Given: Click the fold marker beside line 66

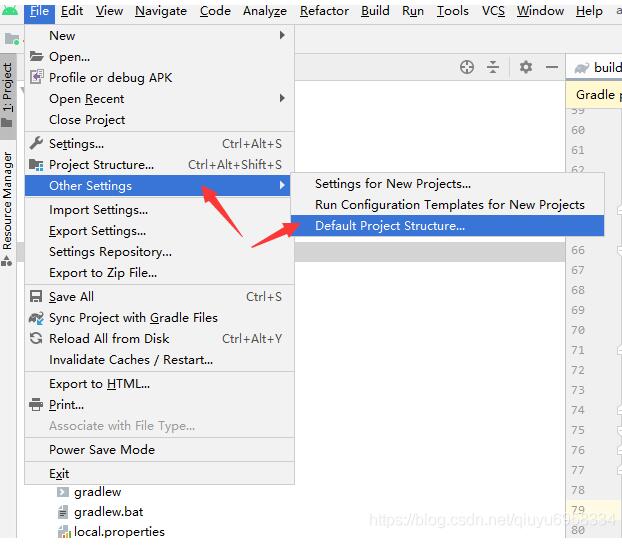Looking at the screenshot, I should pos(619,250).
